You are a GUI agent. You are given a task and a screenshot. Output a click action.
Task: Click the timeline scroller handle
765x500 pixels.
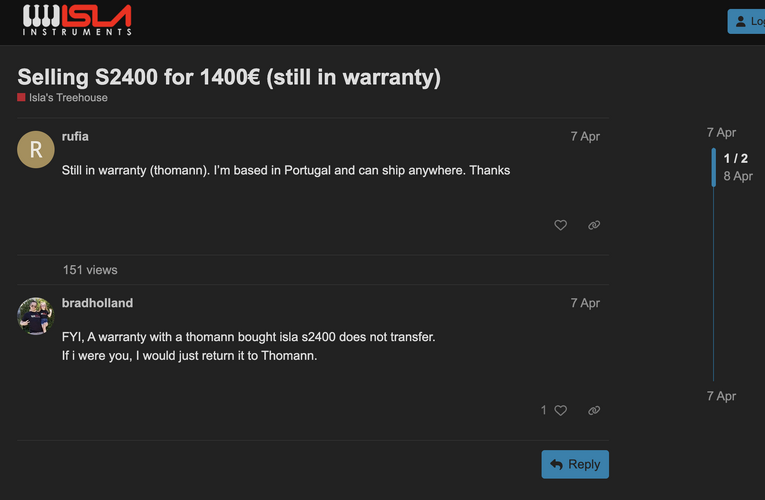point(713,167)
